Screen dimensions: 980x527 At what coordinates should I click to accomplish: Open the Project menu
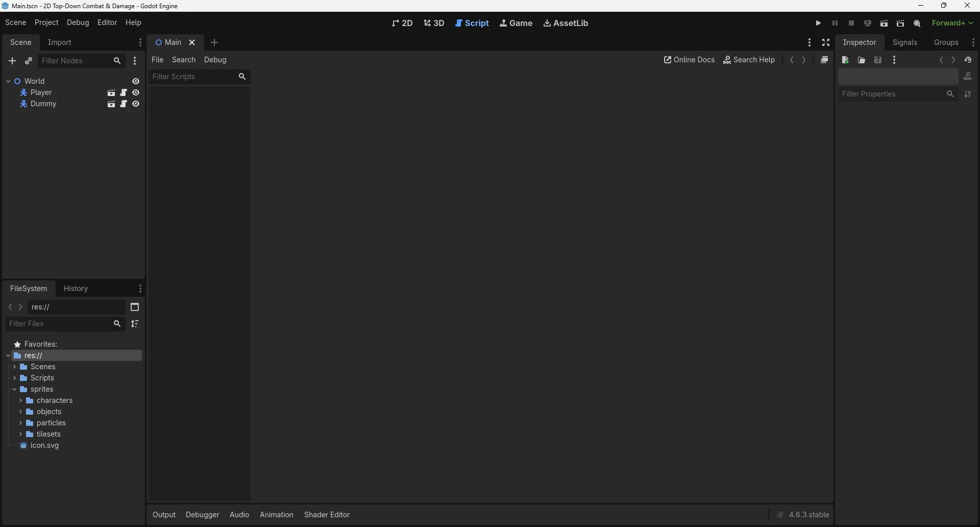point(46,22)
